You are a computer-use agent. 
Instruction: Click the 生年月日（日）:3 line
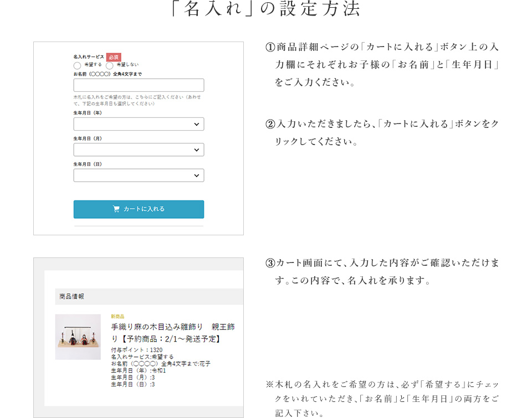(x=133, y=384)
